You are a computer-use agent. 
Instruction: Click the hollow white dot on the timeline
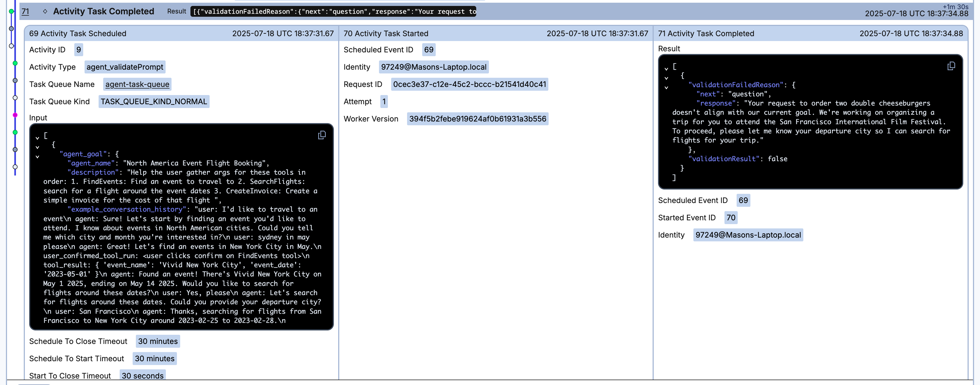15,98
